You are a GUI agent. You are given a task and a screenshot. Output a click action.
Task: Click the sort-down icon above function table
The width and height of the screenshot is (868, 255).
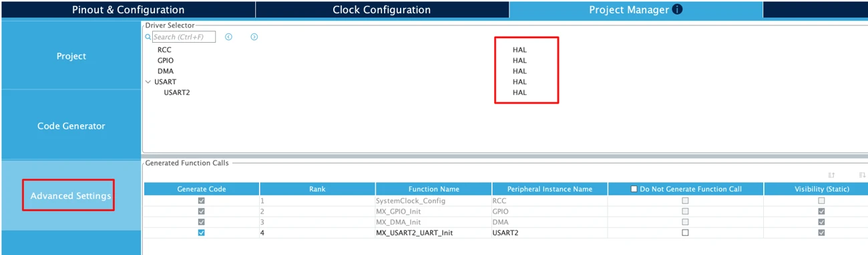862,175
